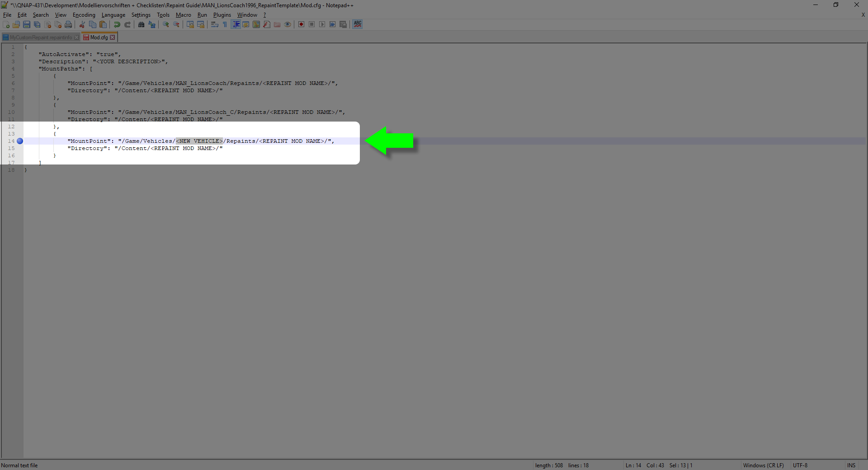Undo last edit with green arrow
This screenshot has height=470, width=868.
coord(117,24)
